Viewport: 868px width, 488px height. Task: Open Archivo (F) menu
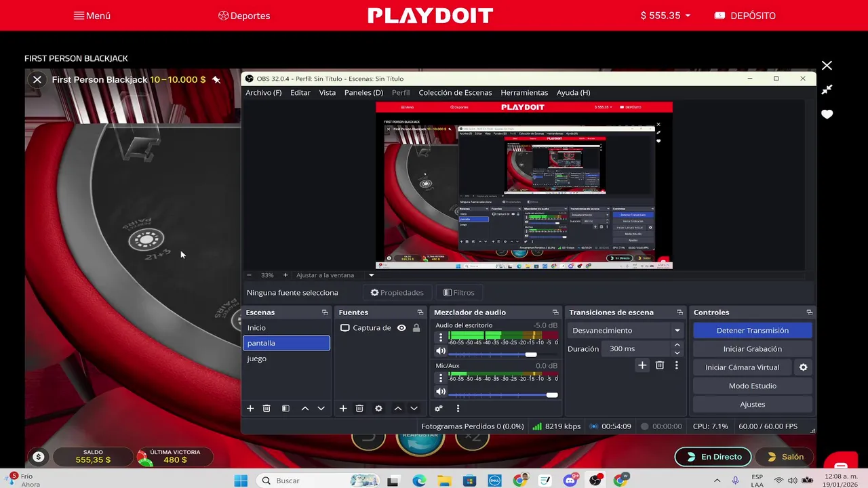point(264,93)
